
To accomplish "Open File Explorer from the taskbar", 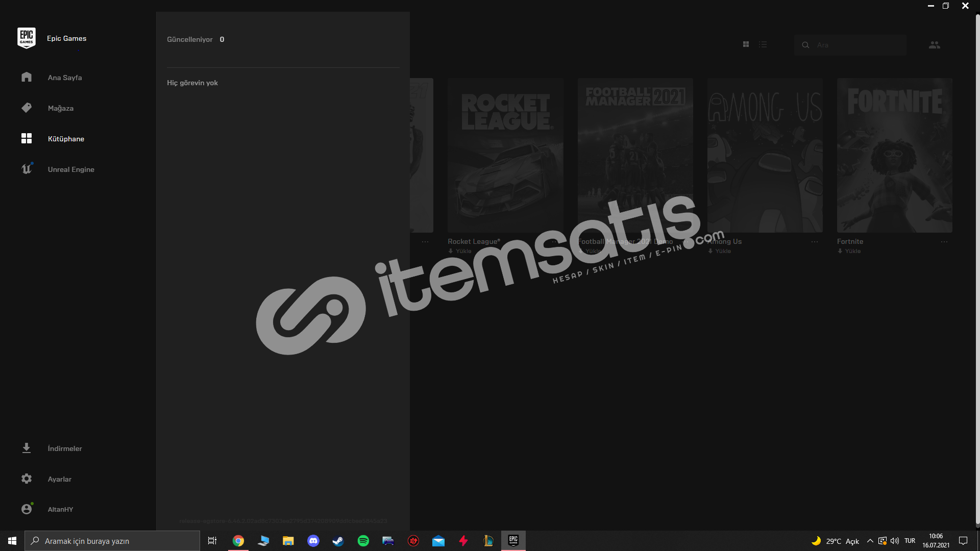I will pos(288,541).
